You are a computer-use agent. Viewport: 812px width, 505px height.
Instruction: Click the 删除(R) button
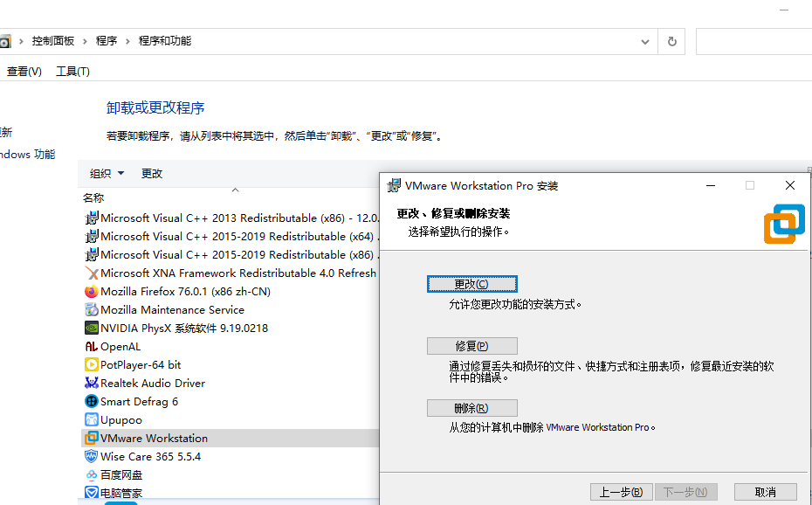[x=471, y=408]
